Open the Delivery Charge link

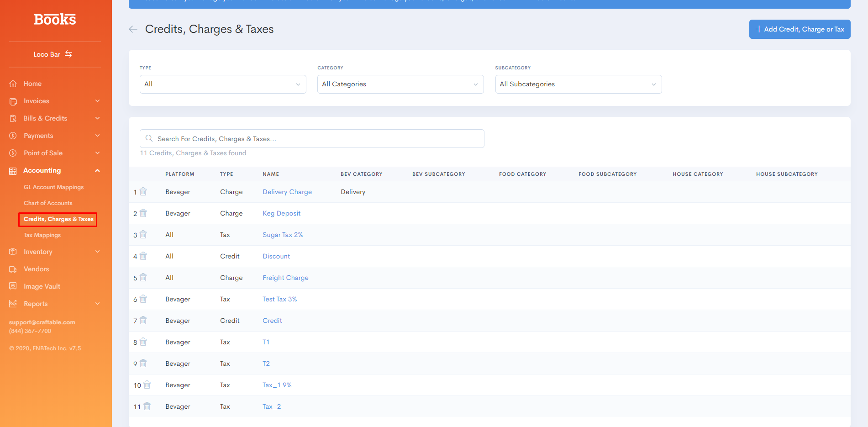(x=287, y=192)
